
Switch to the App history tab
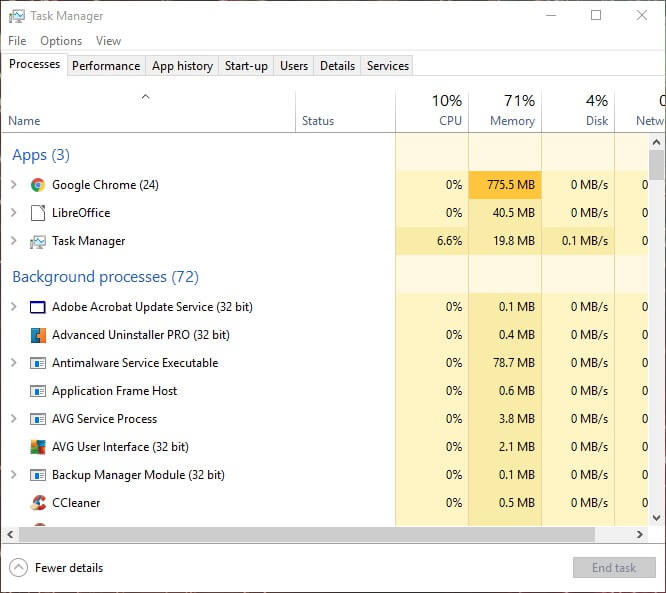click(x=182, y=66)
